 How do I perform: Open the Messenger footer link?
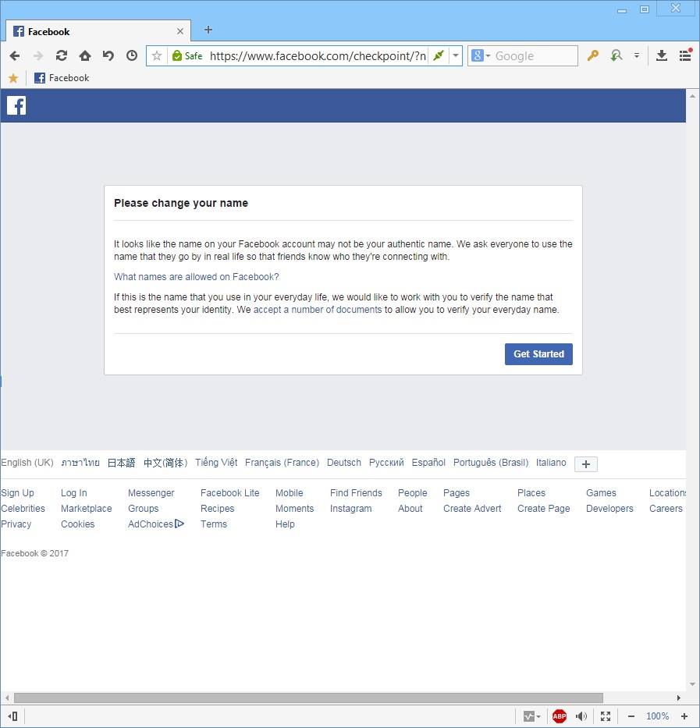point(151,493)
